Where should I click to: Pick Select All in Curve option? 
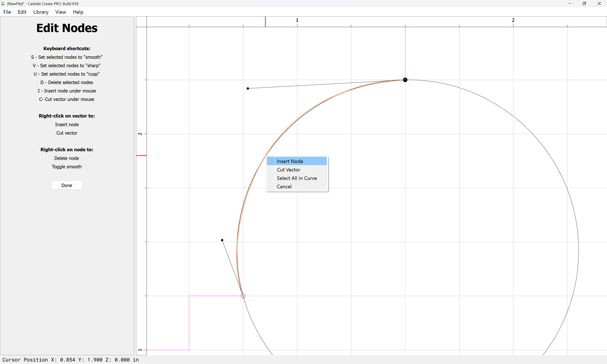(297, 178)
